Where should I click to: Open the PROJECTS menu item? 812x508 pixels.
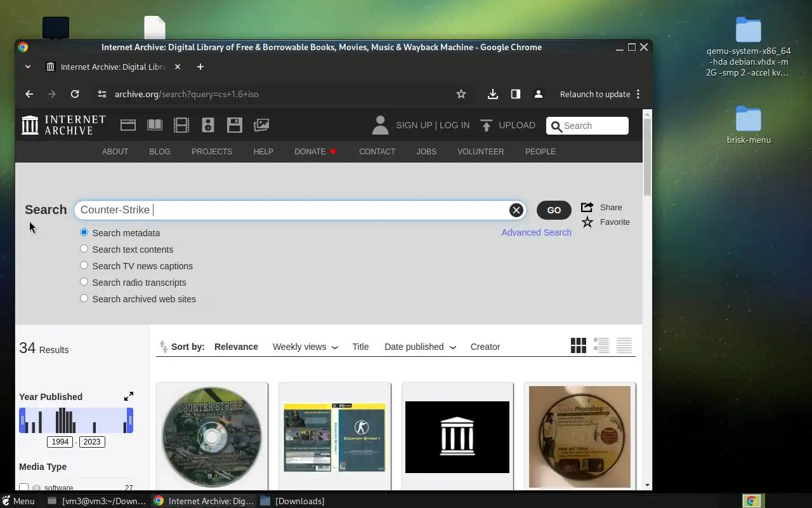click(x=212, y=152)
